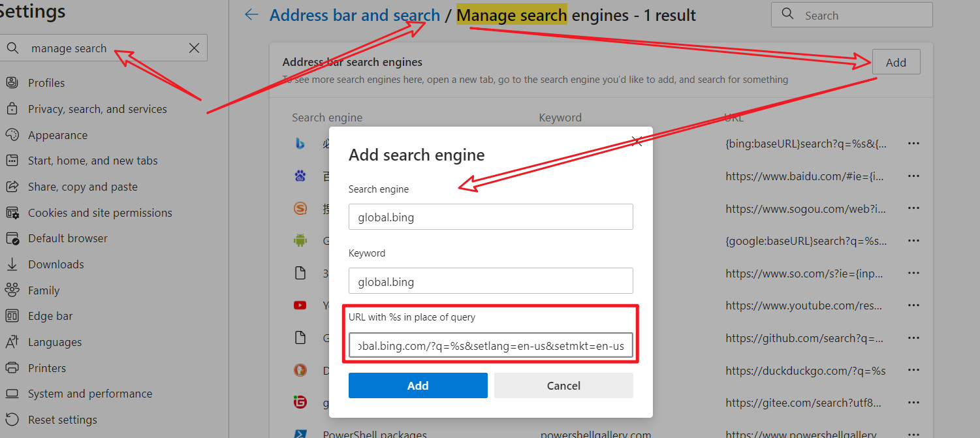Go to Address bar and search breadcrumb link
This screenshot has width=980, height=438.
click(355, 15)
